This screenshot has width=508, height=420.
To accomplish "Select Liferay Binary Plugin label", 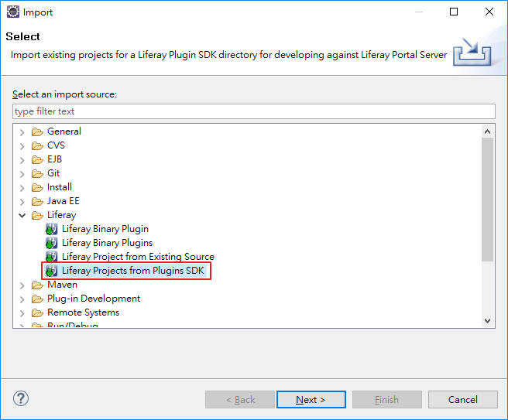I will coord(105,229).
